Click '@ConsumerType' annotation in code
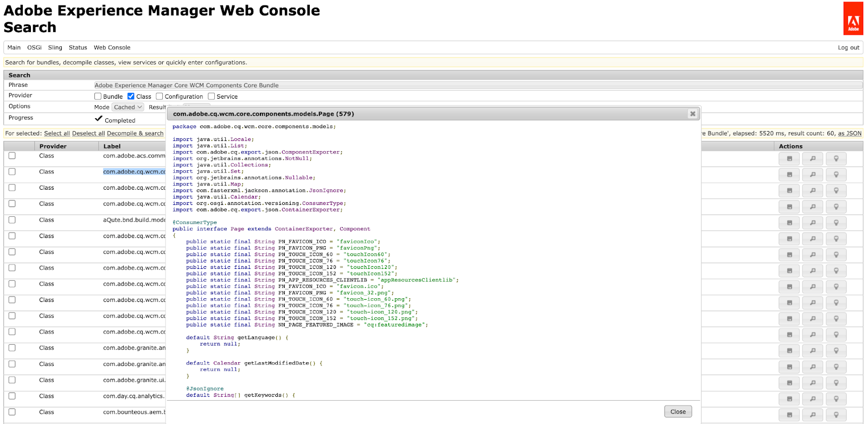Screen dimensions: 868x424 (x=195, y=222)
